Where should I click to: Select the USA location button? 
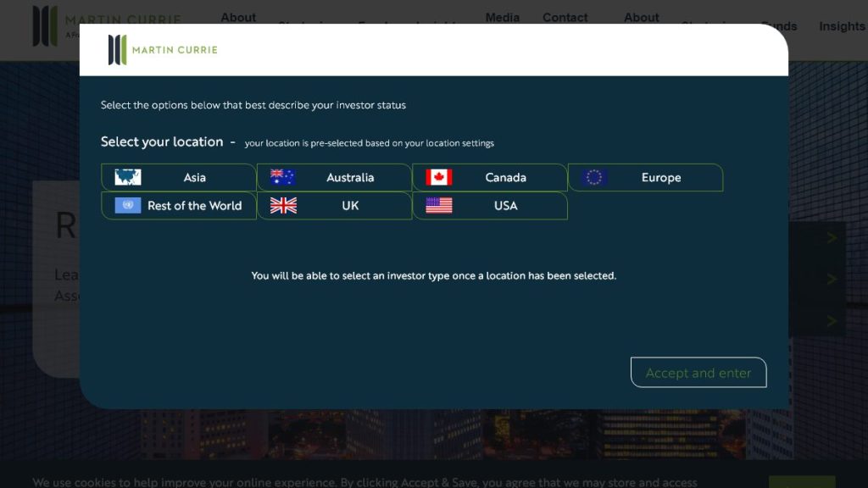[x=490, y=206]
